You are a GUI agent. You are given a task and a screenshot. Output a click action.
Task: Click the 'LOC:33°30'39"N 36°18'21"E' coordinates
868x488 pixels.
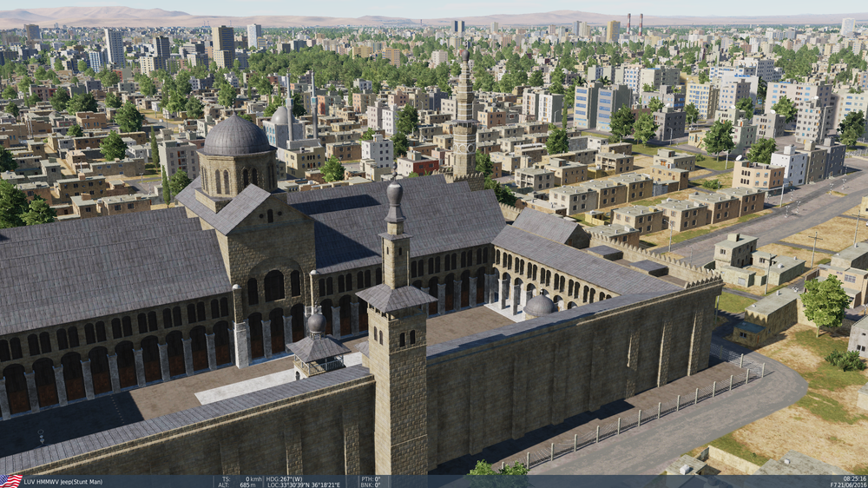pos(303,485)
